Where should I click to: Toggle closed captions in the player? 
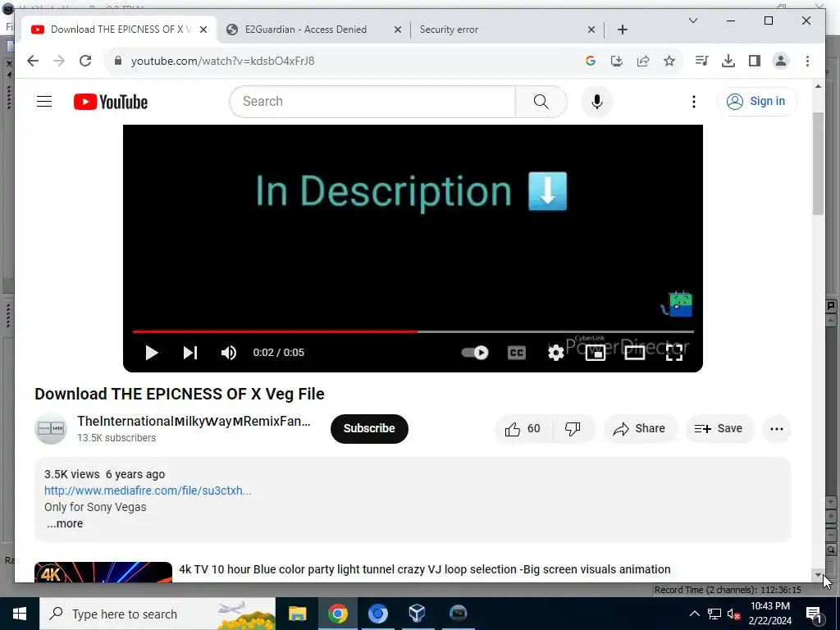coord(517,353)
